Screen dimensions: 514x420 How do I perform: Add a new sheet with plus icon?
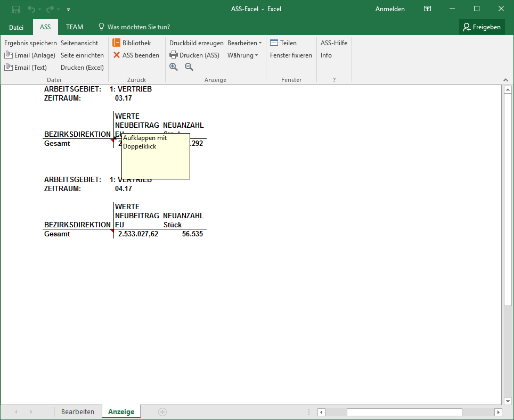(x=162, y=412)
